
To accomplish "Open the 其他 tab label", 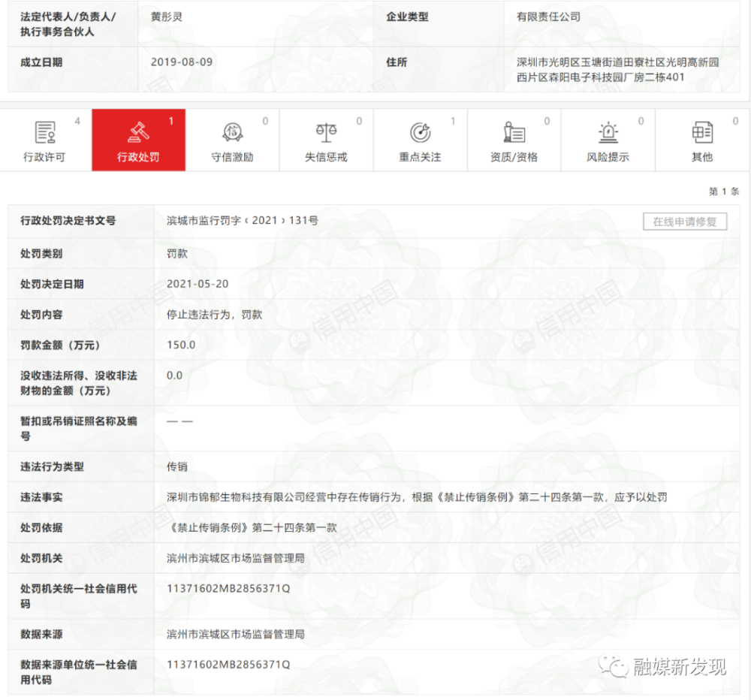I will [x=702, y=157].
